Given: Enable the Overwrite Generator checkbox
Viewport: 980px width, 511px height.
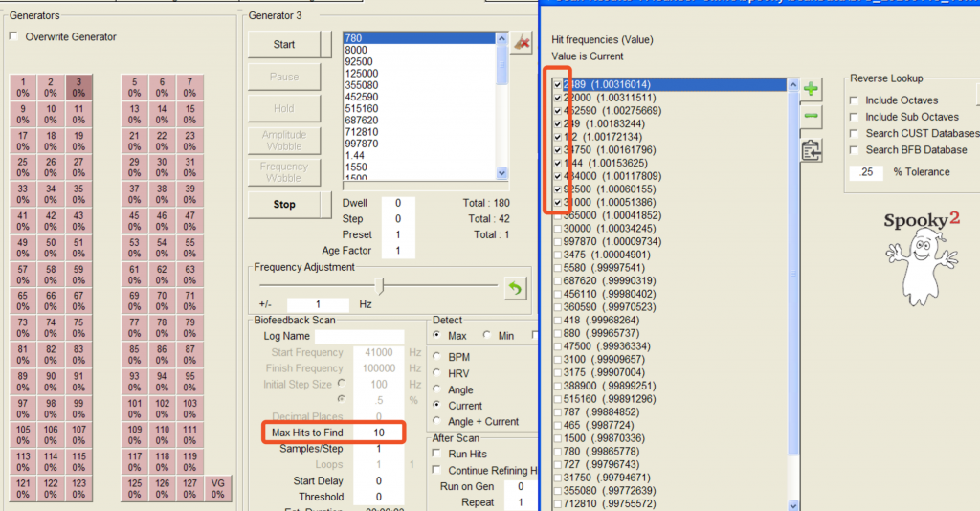Looking at the screenshot, I should (14, 37).
